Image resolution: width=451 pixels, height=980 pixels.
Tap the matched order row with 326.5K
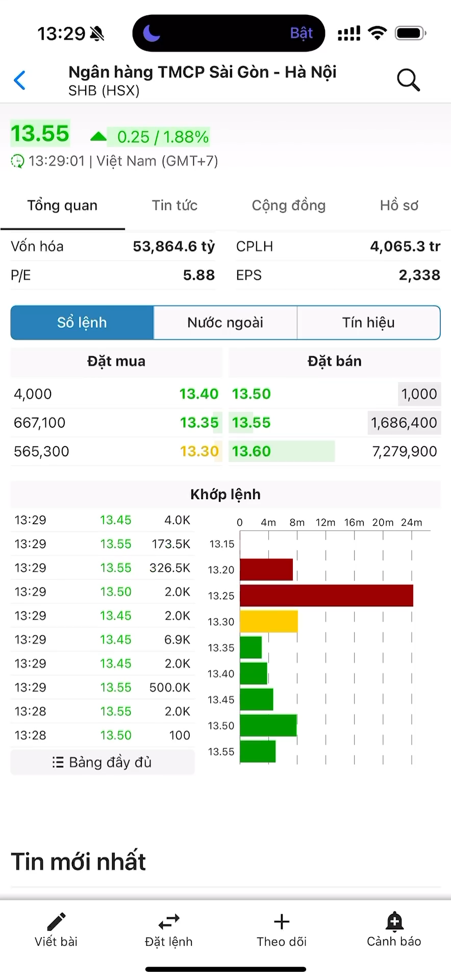pos(103,568)
